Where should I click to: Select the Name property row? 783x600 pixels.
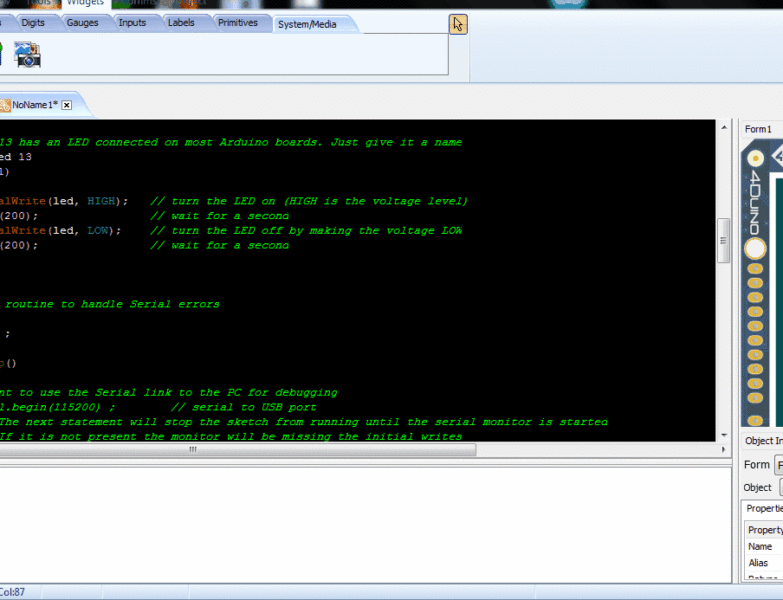click(x=762, y=547)
